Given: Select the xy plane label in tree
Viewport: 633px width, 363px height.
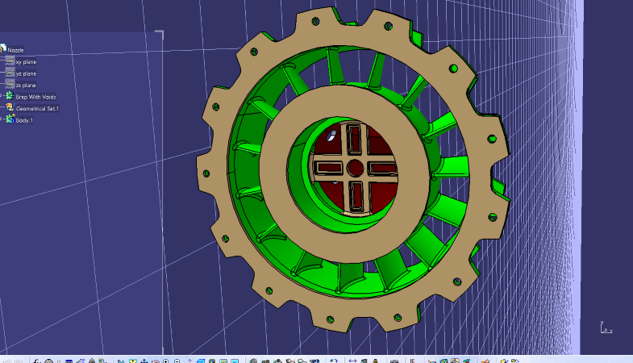Looking at the screenshot, I should (26, 62).
